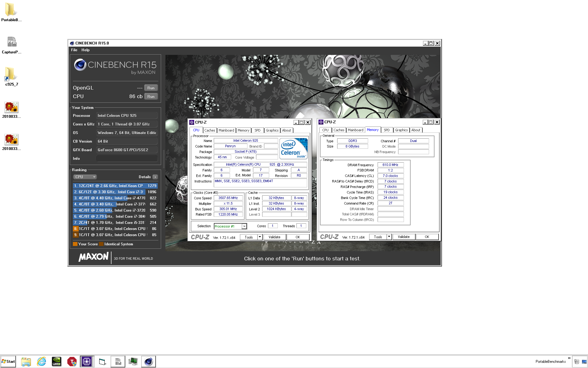Open Caches tab in left CPU-Z
The height and width of the screenshot is (368, 588).
210,130
